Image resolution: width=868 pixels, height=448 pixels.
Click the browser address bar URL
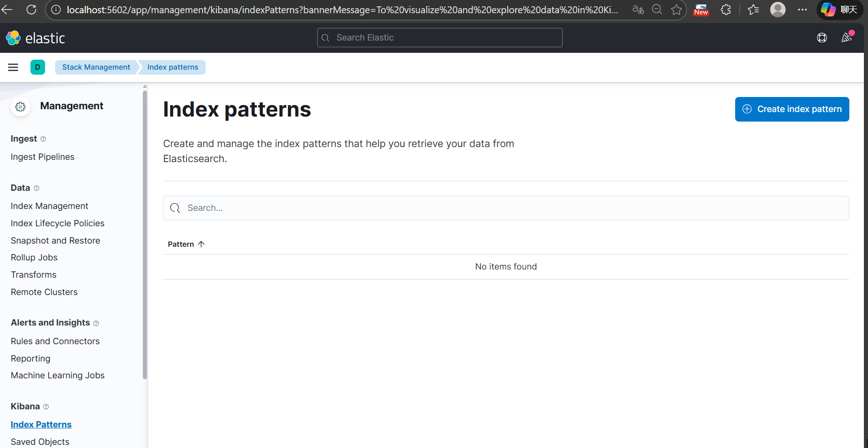click(x=342, y=10)
